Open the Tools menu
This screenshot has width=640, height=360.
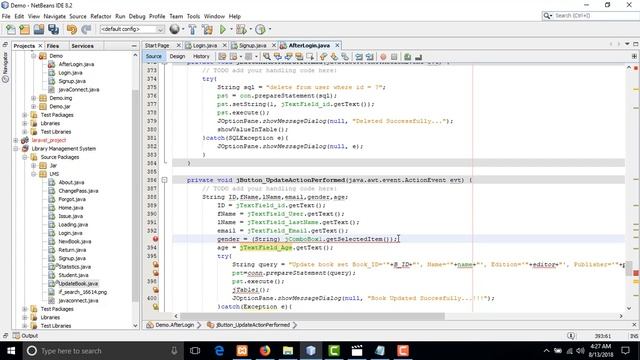193,16
